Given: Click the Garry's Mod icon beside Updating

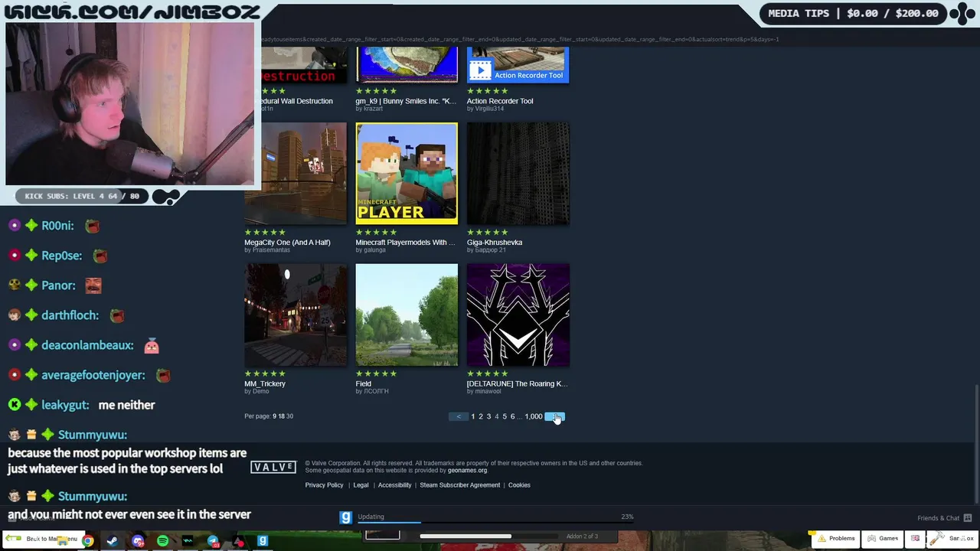Looking at the screenshot, I should click(x=345, y=518).
